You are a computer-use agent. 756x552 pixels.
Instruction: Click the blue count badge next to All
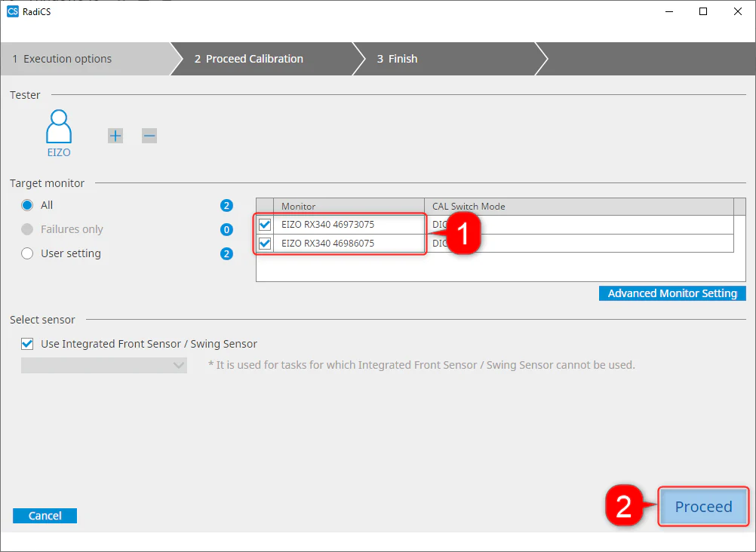(x=226, y=206)
